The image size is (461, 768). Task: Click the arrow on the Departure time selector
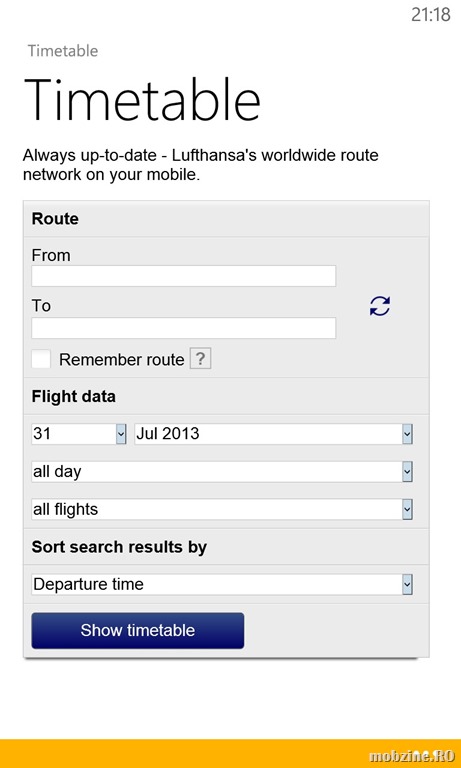(407, 584)
